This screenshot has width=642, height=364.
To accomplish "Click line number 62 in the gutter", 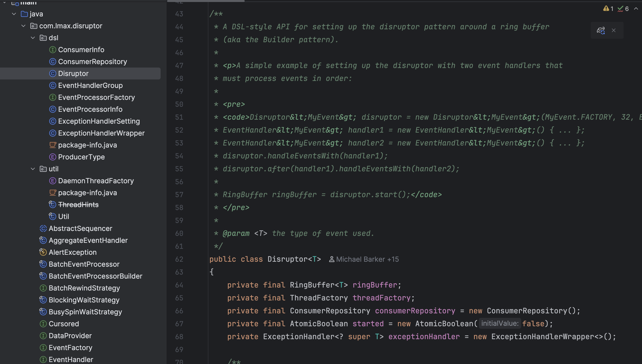I will (179, 259).
